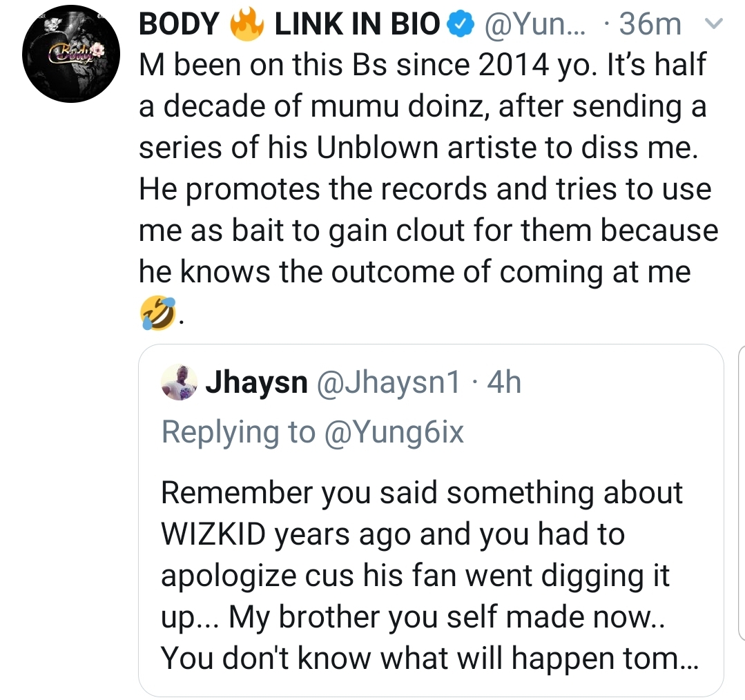Click 'LINK IN BIO' in the name
Image resolution: width=745 pixels, height=700 pixels.
tap(357, 26)
